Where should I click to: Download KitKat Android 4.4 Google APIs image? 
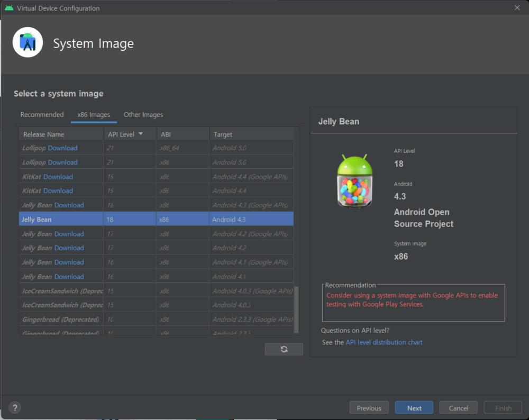(58, 177)
